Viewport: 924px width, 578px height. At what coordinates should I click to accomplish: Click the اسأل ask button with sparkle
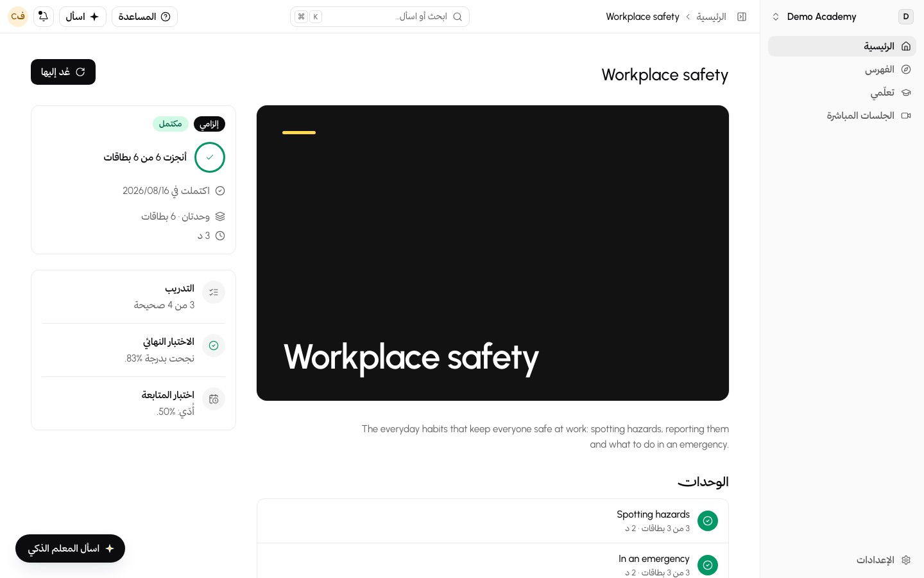point(83,17)
